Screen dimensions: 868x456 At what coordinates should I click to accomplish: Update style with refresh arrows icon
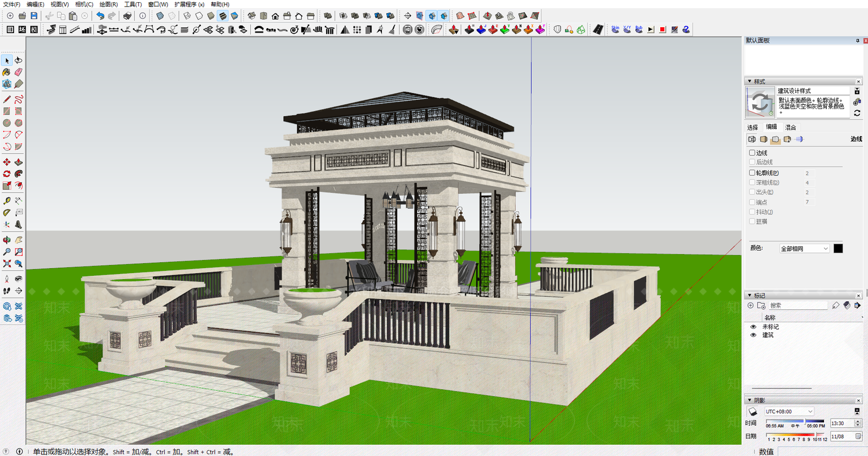tap(857, 113)
